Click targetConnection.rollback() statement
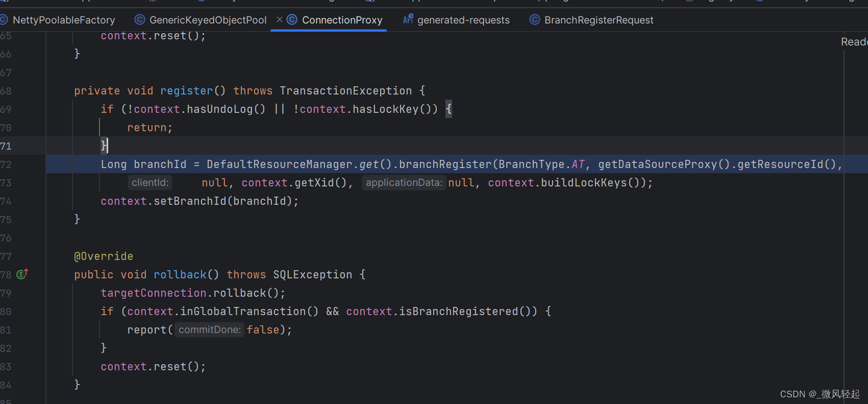 193,293
